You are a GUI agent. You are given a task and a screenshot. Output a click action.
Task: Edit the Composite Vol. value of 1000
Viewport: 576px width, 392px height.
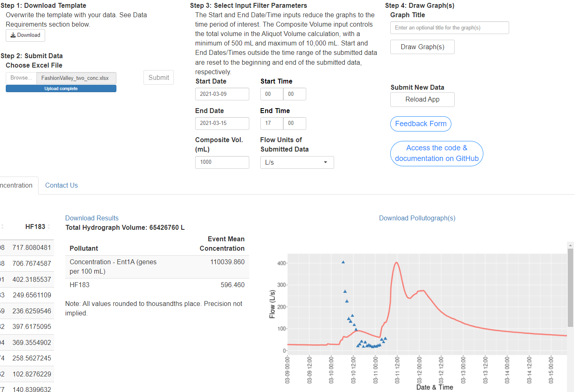pos(222,162)
